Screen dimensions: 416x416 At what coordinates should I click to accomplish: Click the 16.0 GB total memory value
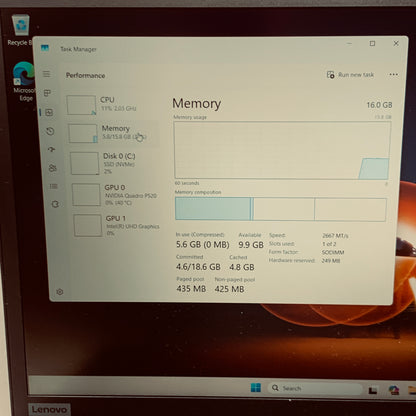(379, 105)
